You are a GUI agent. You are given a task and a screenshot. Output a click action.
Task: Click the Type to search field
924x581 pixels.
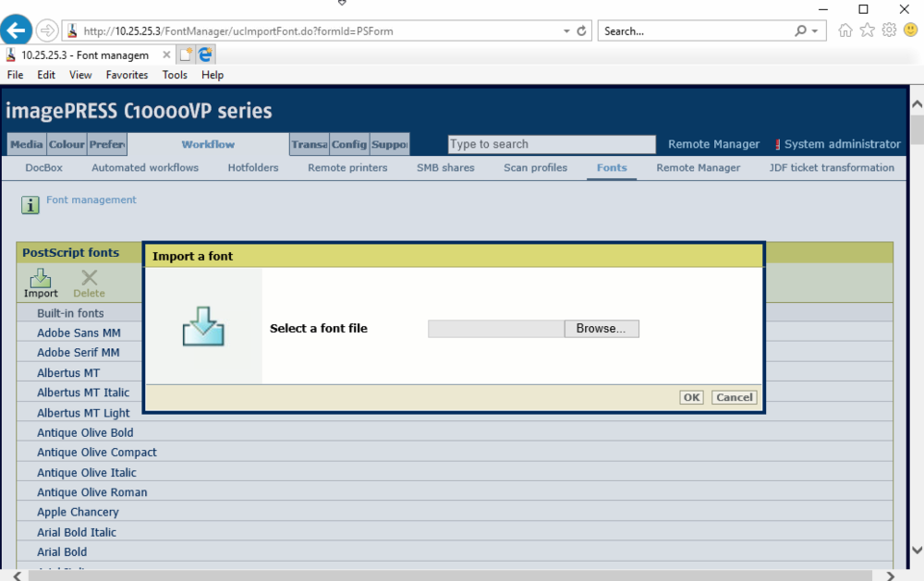coord(552,144)
